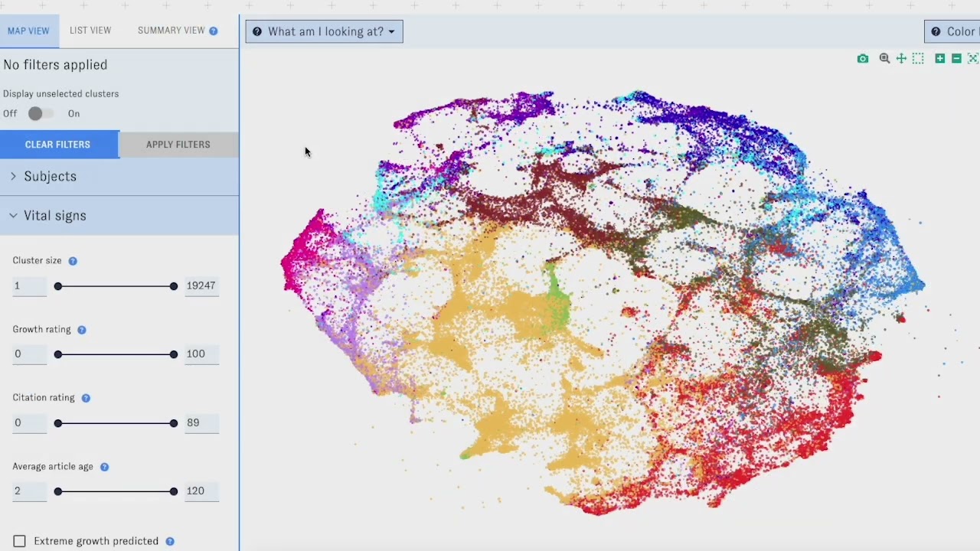Take a snapshot with the camera icon
980x551 pixels.
(863, 59)
